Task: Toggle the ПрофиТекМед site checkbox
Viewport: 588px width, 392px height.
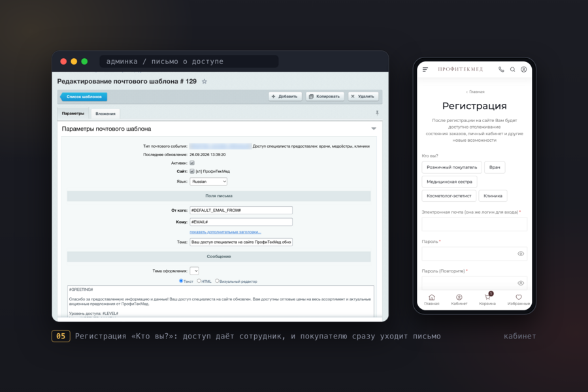Action: [x=192, y=171]
